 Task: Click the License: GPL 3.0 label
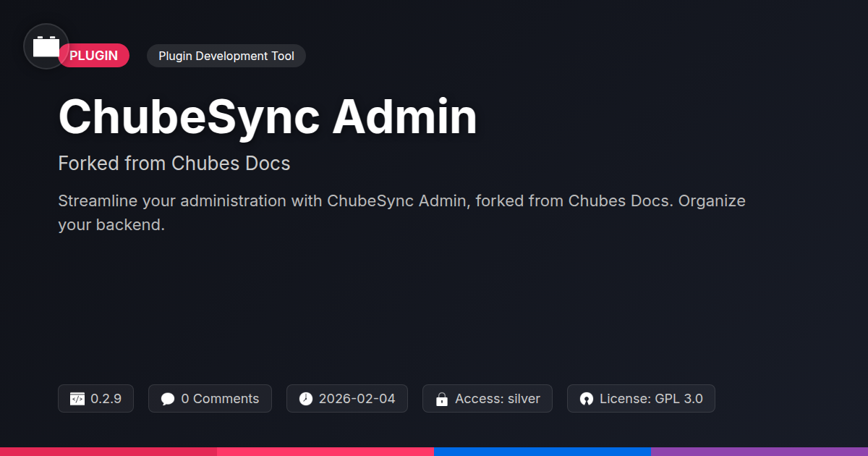click(651, 399)
